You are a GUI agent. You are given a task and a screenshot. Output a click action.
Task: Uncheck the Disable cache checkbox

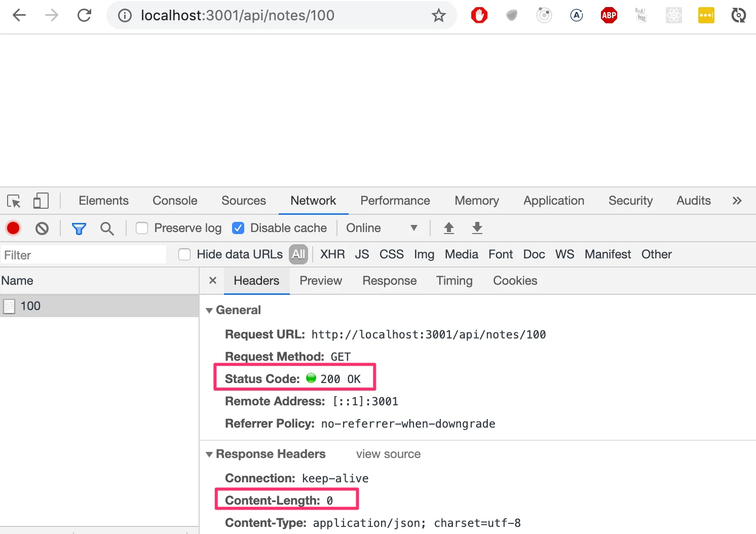point(238,228)
